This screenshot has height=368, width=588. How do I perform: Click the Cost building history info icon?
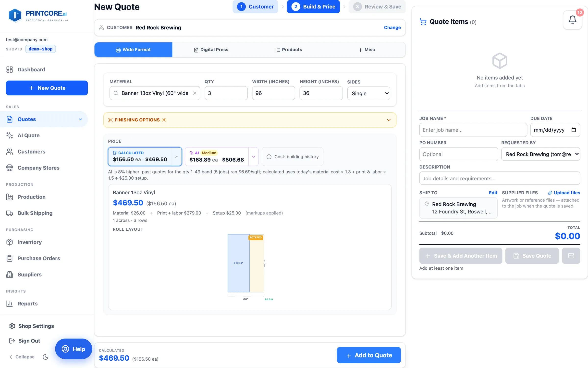(269, 157)
